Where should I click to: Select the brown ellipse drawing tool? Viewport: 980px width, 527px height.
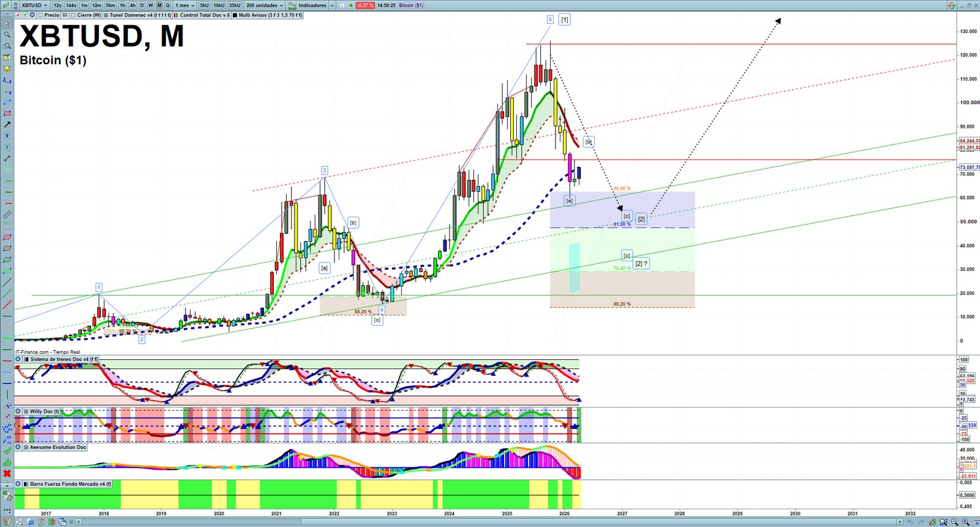7,249
